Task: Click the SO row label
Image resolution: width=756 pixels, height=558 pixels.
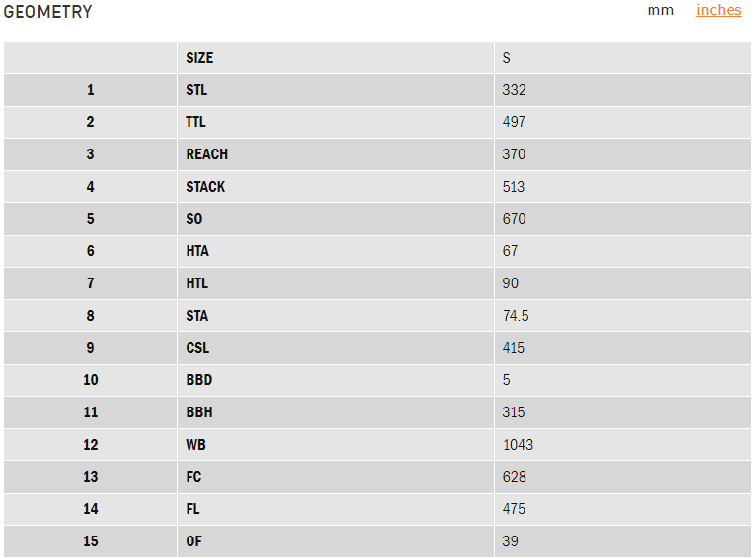Action: click(x=194, y=219)
